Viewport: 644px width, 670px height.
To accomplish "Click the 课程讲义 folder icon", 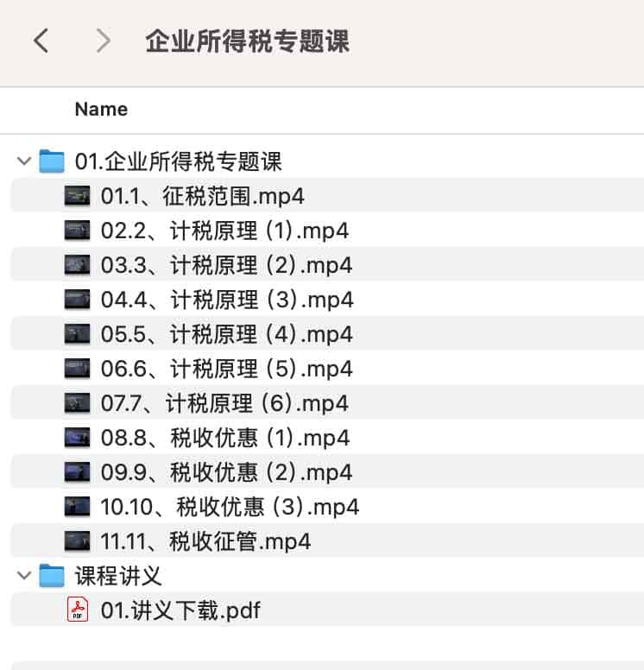I will pos(52,576).
